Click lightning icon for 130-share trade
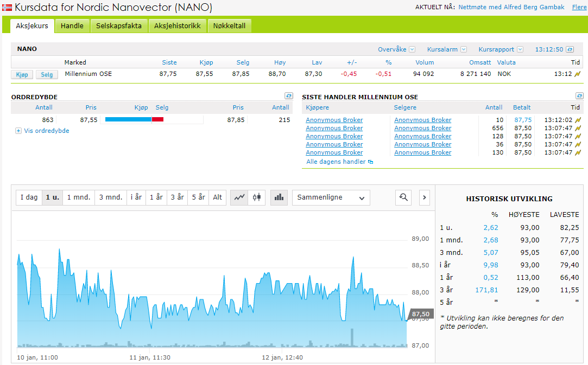The image size is (588, 365). (578, 152)
